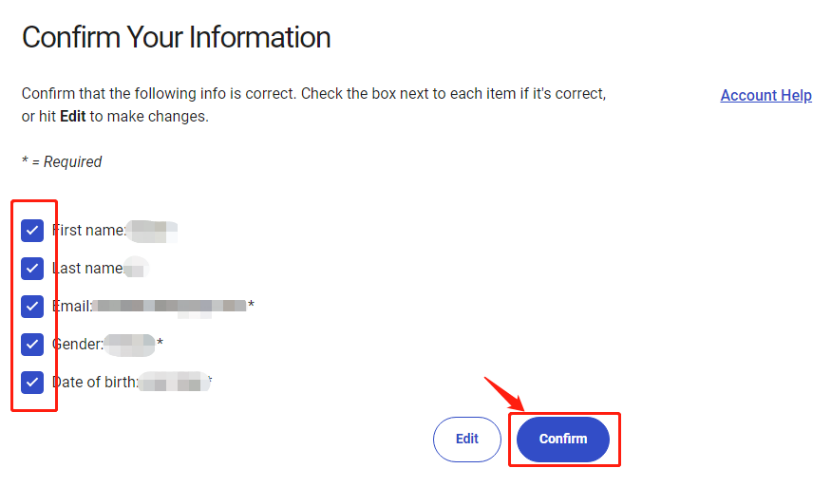Click the Edit button

(467, 439)
